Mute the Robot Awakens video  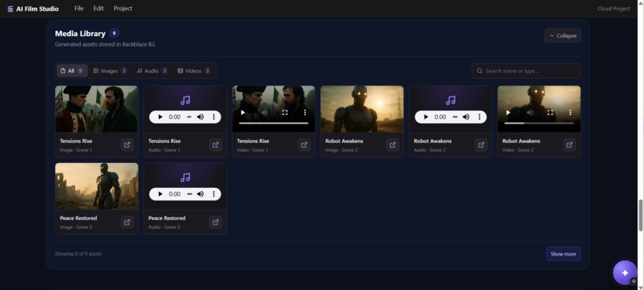pyautogui.click(x=530, y=112)
